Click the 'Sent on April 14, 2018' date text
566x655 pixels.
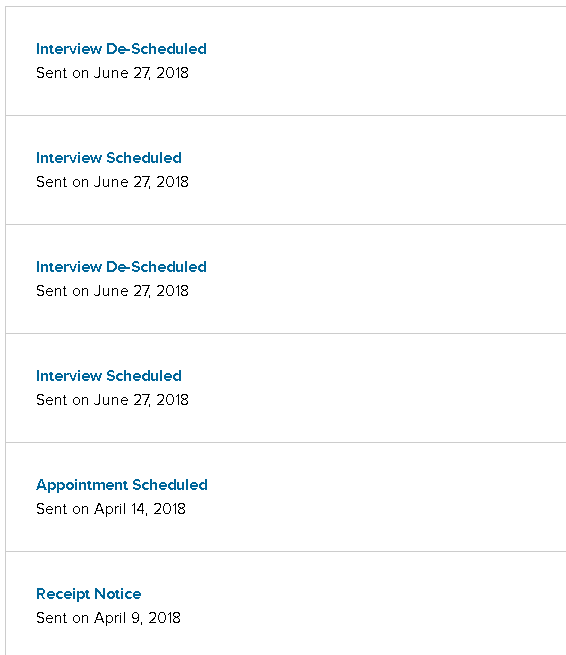111,509
